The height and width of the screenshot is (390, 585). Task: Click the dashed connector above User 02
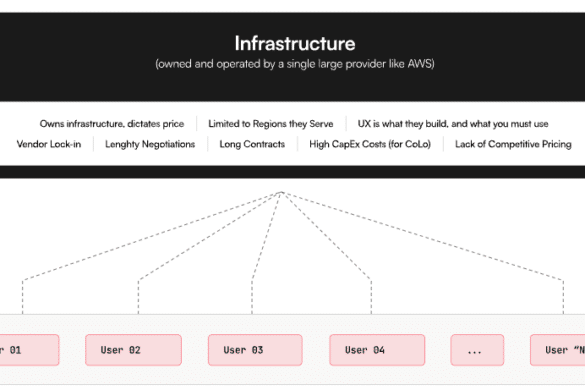pos(138,297)
